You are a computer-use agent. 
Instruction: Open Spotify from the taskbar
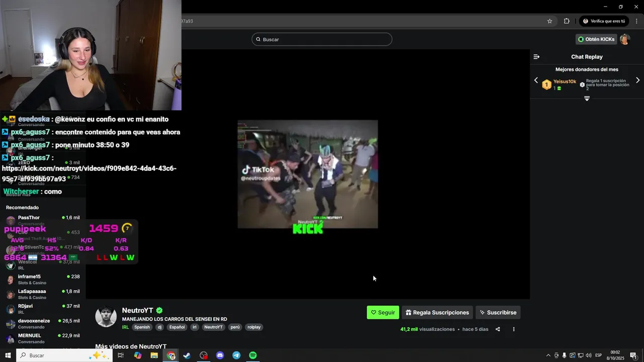pyautogui.click(x=253, y=355)
